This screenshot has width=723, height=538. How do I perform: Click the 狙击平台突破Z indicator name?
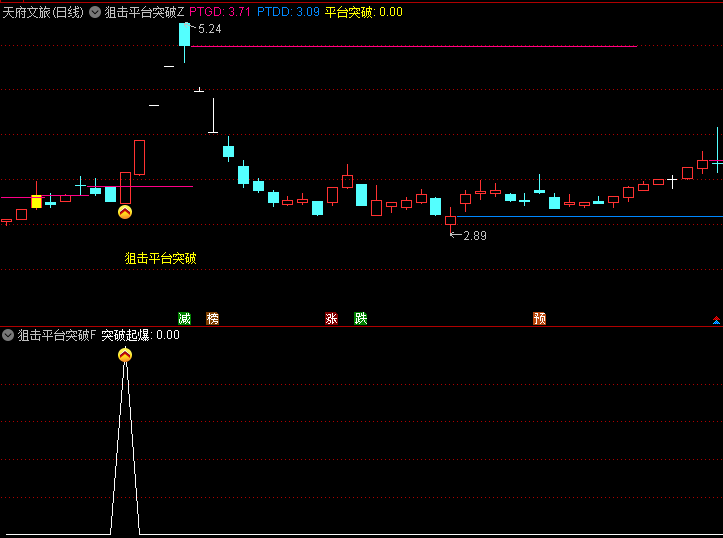tap(144, 12)
